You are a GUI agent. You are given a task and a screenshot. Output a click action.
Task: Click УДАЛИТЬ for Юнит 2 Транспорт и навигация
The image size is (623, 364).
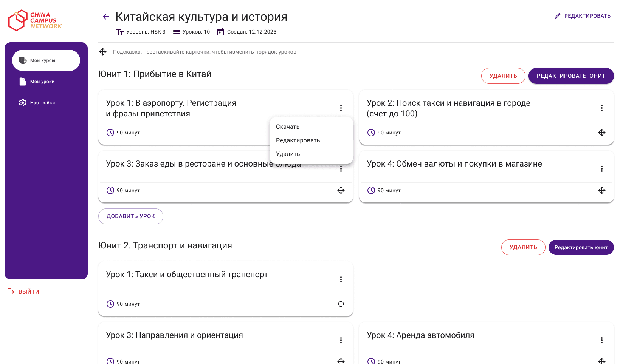(x=523, y=247)
